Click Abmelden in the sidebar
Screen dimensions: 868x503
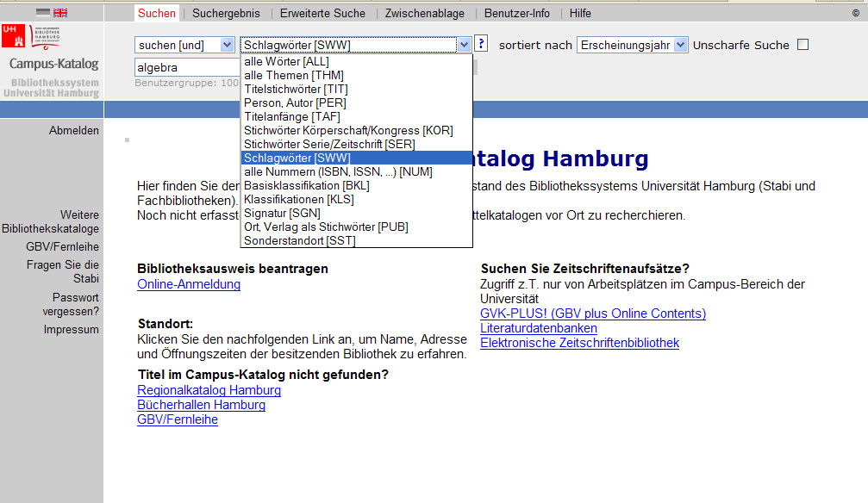pyautogui.click(x=73, y=131)
